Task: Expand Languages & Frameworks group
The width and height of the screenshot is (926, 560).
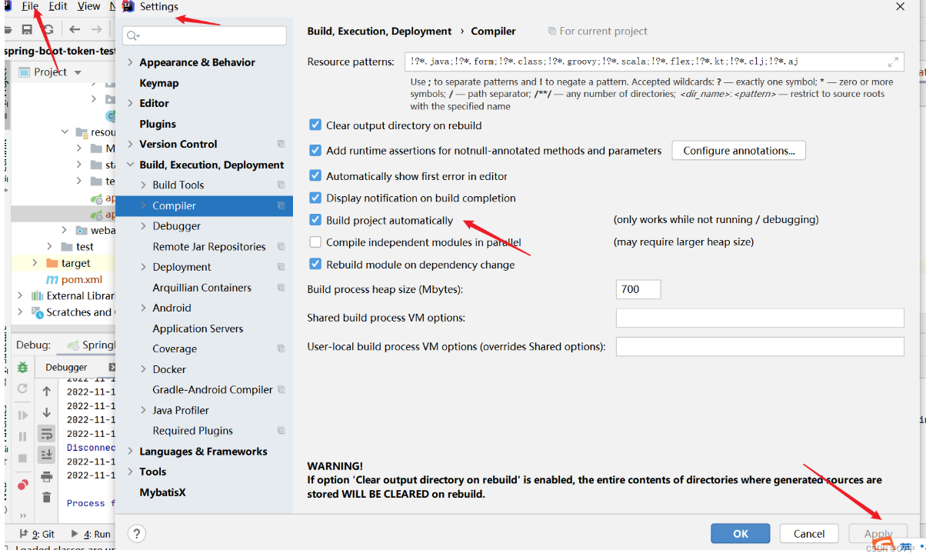Action: coord(130,452)
